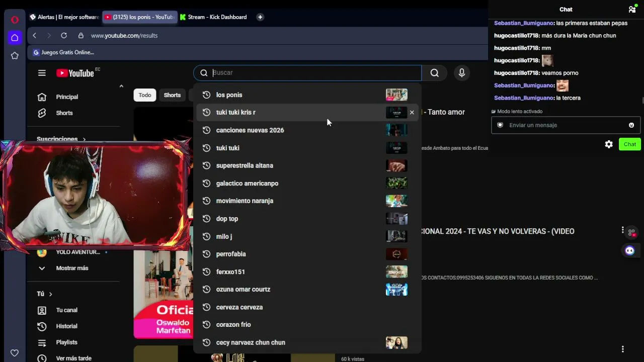Image resolution: width=644 pixels, height=362 pixels.
Task: Click the YouTube sidebar scroll-up arrow
Action: [121, 86]
